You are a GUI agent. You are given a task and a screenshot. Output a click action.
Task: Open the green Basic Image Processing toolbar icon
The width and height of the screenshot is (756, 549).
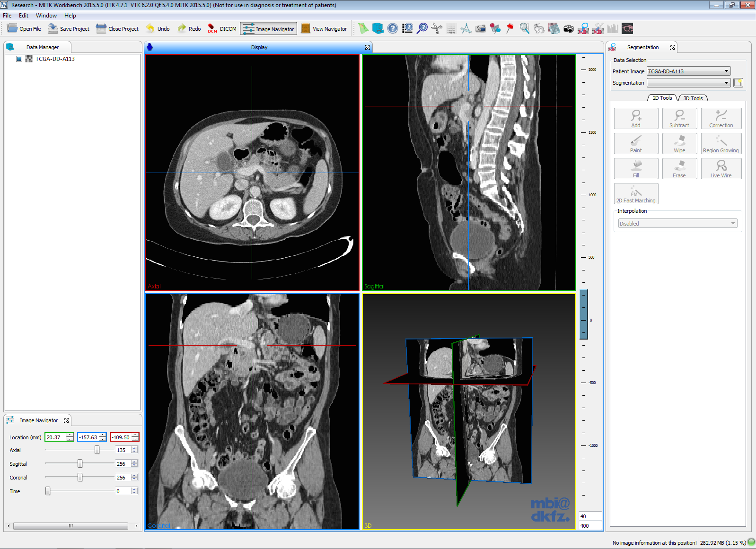(363, 28)
